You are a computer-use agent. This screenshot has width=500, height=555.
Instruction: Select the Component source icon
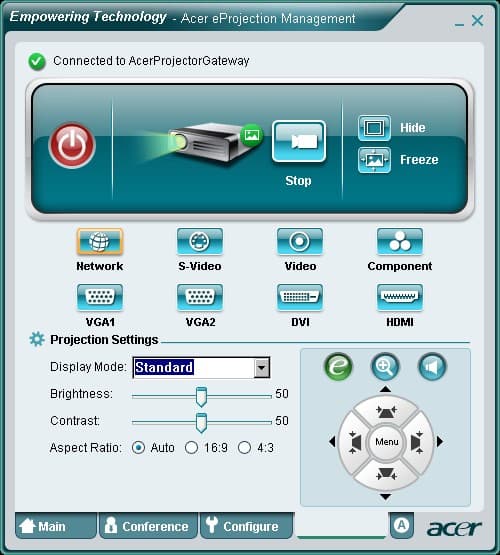pos(400,241)
